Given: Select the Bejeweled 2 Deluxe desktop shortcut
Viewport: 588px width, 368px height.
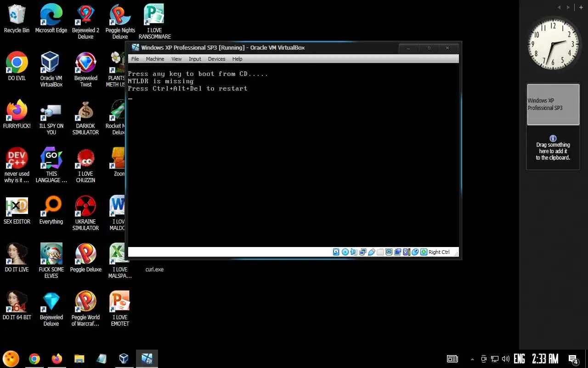Looking at the screenshot, I should point(85,22).
